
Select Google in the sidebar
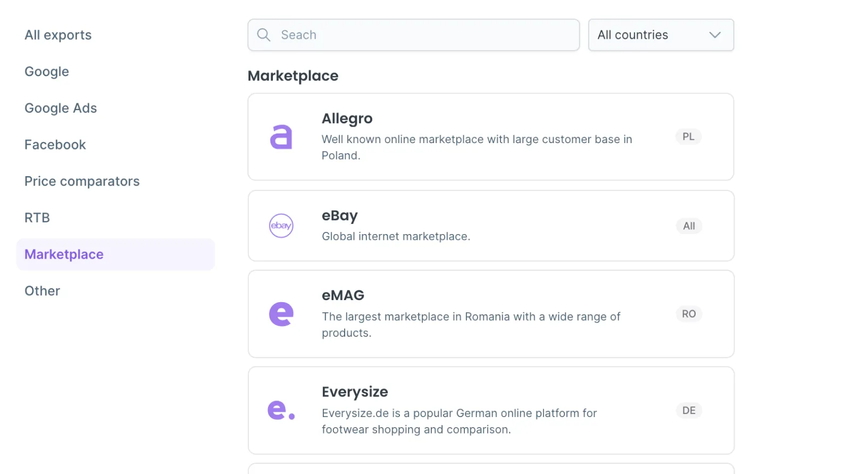pyautogui.click(x=47, y=72)
